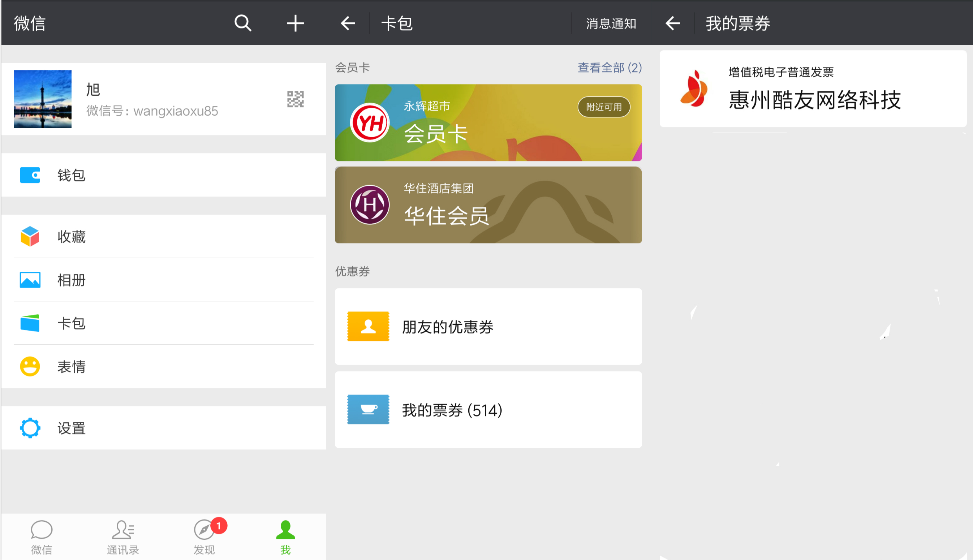Tap the plus icon in the WeChat header
The width and height of the screenshot is (973, 560).
click(x=295, y=23)
